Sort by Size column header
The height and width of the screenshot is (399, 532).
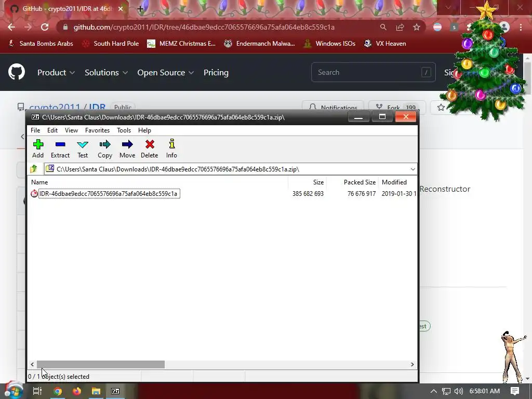(x=318, y=182)
